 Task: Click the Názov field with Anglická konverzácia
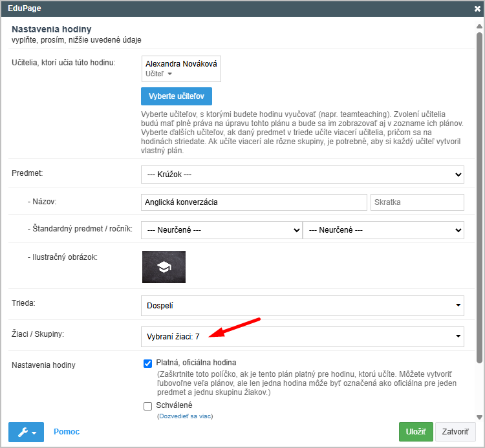tap(253, 202)
